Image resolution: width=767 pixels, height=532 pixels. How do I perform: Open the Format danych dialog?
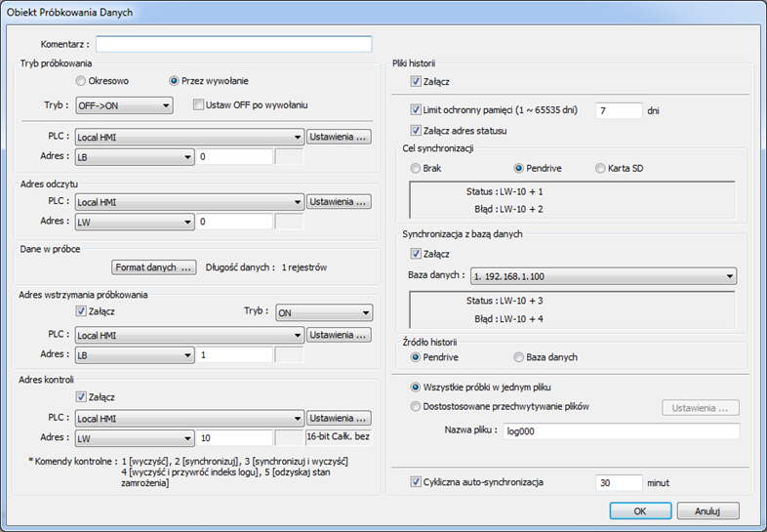[x=153, y=267]
